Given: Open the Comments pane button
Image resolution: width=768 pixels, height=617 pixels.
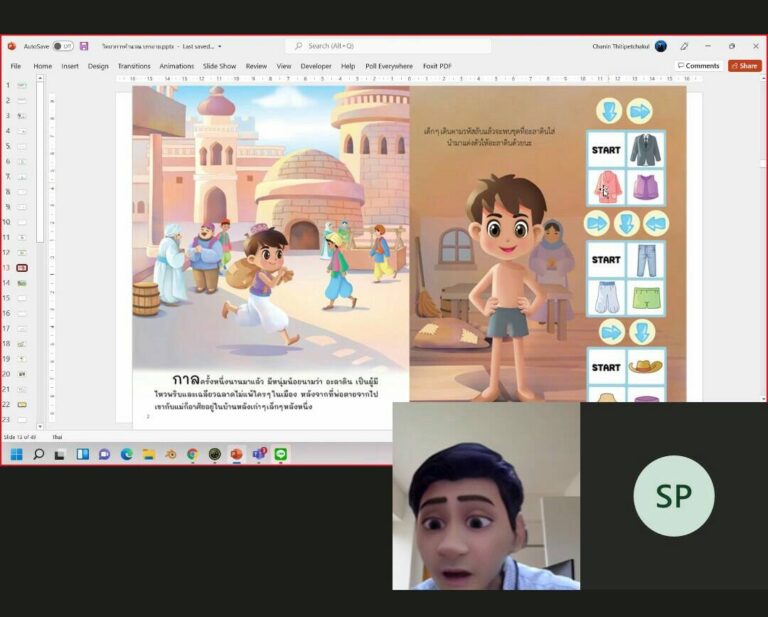Looking at the screenshot, I should pyautogui.click(x=698, y=66).
